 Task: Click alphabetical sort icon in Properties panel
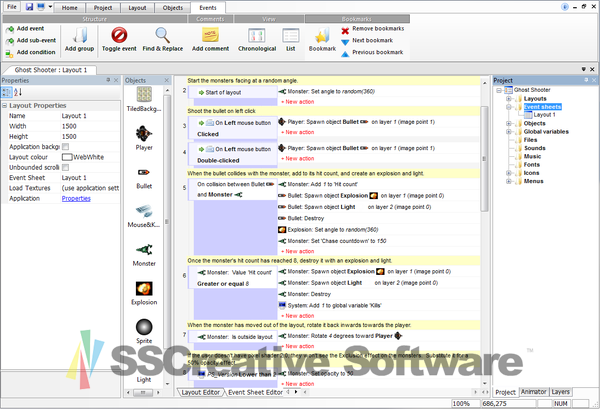18,92
